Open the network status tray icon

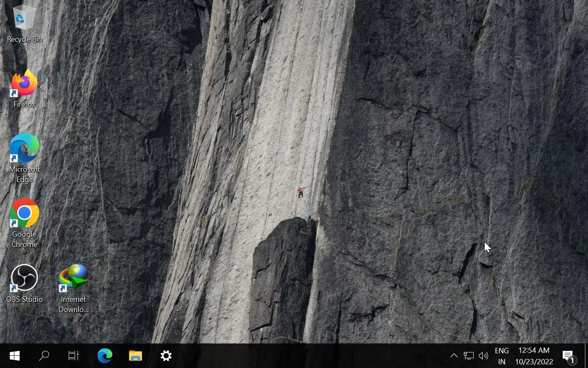pos(469,356)
